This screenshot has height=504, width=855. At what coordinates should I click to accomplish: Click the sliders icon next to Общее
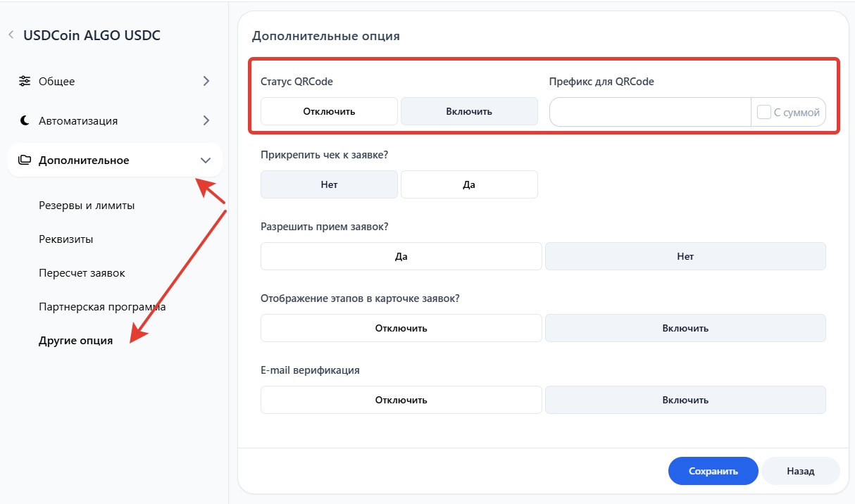coord(25,81)
